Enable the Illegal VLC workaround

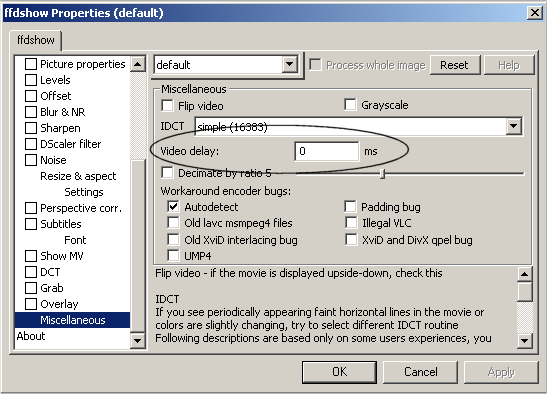(x=351, y=223)
